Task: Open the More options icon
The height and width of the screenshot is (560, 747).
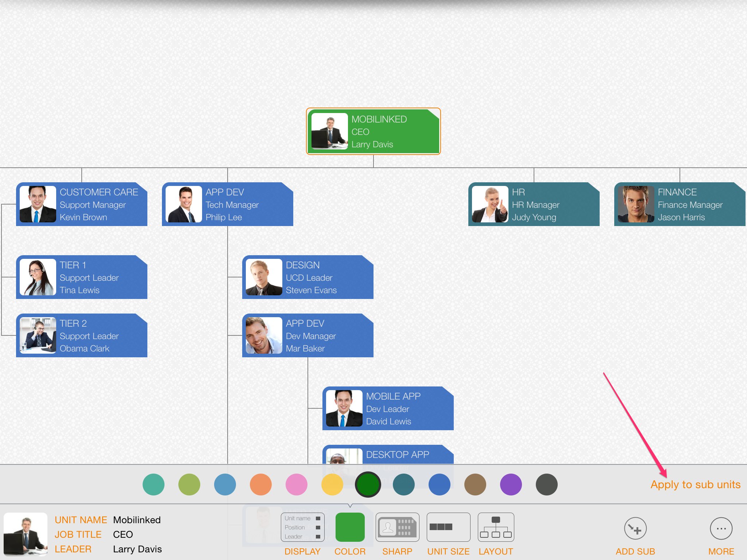Action: pos(721,529)
